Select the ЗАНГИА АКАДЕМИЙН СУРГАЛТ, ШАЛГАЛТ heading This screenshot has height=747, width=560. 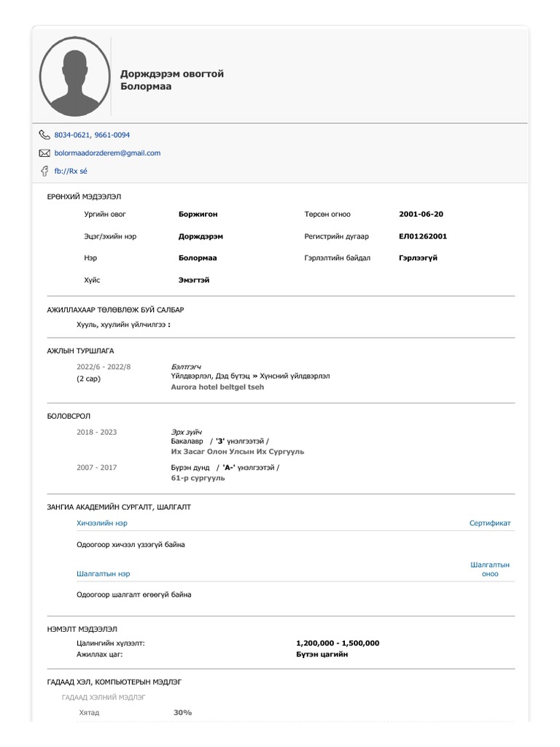click(119, 507)
